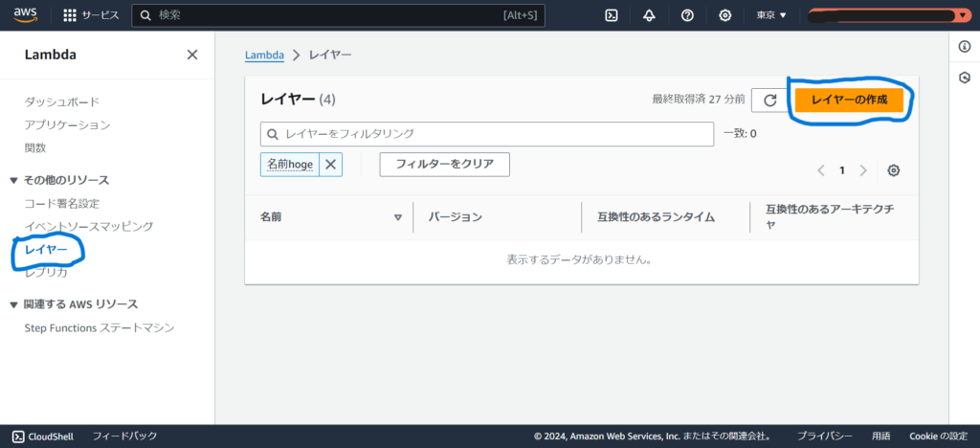
Task: Sort table by 名前 column
Action: click(397, 217)
